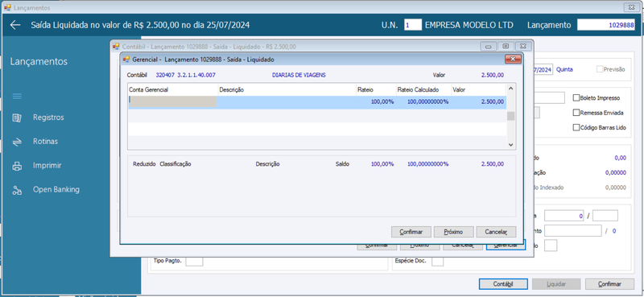Click the scroll down arrow in the grid
Image resolution: width=644 pixels, height=297 pixels.
[511, 145]
